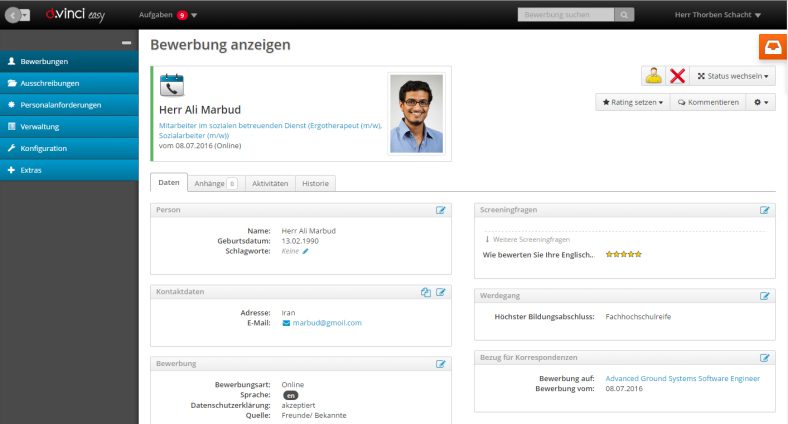Image resolution: width=788 pixels, height=424 pixels.
Task: Click the applicant photo of Ali Marbud
Action: [417, 114]
